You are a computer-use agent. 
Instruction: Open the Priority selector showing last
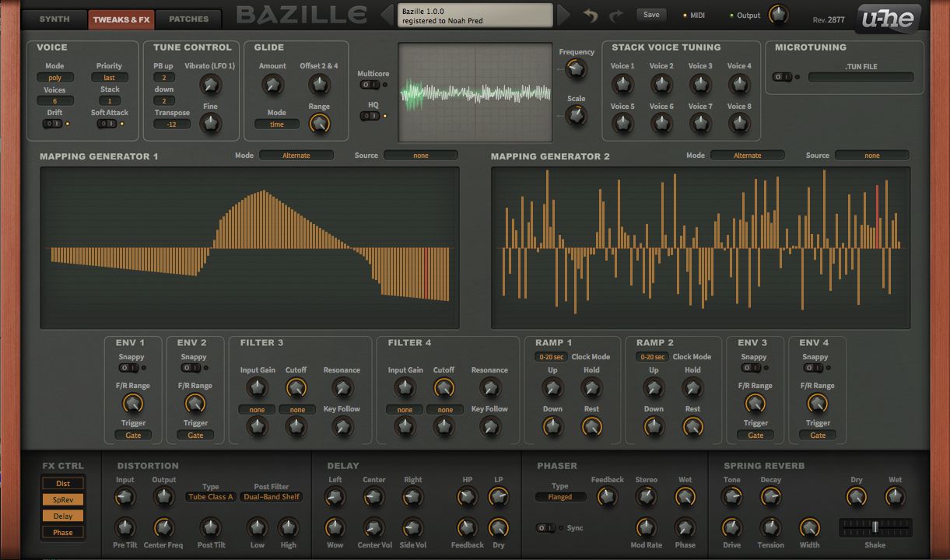coord(110,78)
